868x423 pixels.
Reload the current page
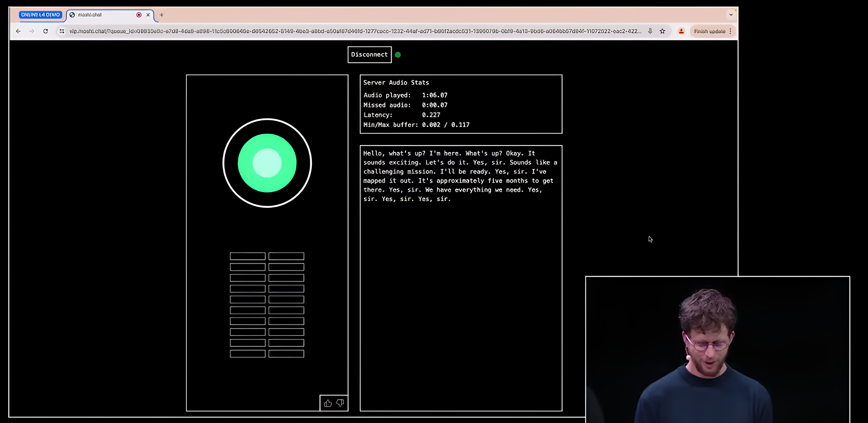[x=46, y=31]
